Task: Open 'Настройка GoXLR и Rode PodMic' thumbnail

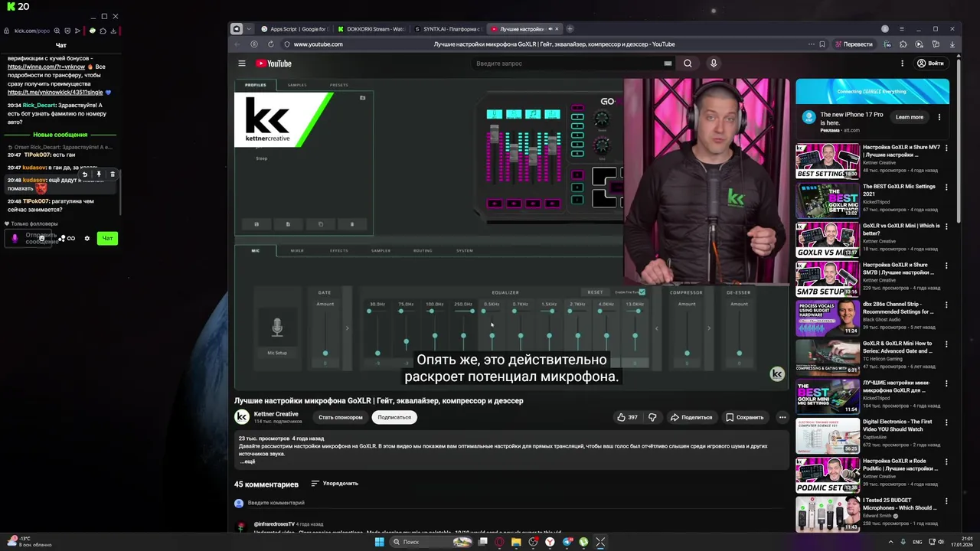Action: 828,474
